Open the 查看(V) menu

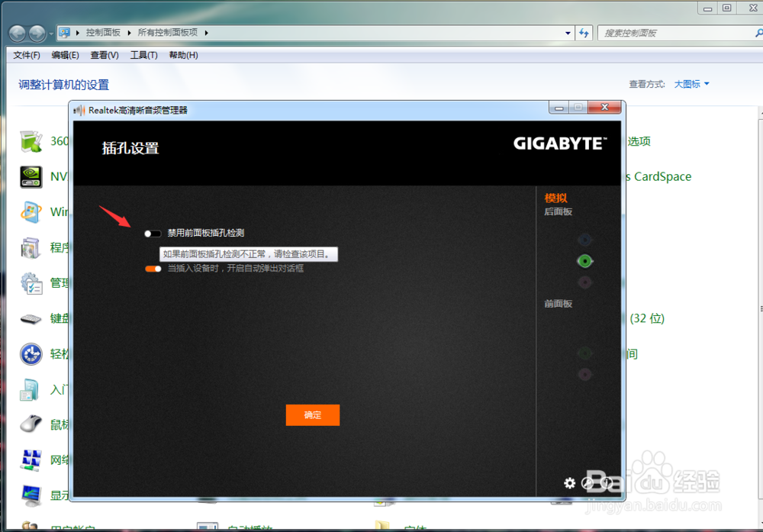tap(105, 55)
